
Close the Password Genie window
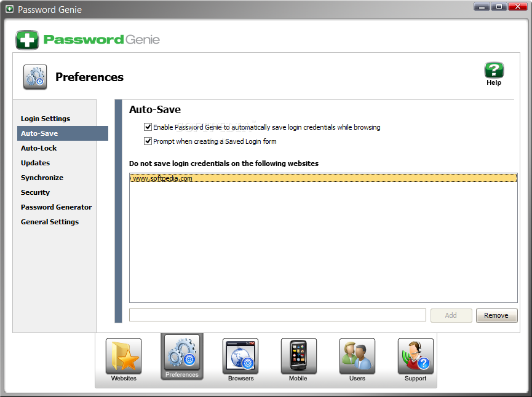pyautogui.click(x=518, y=6)
